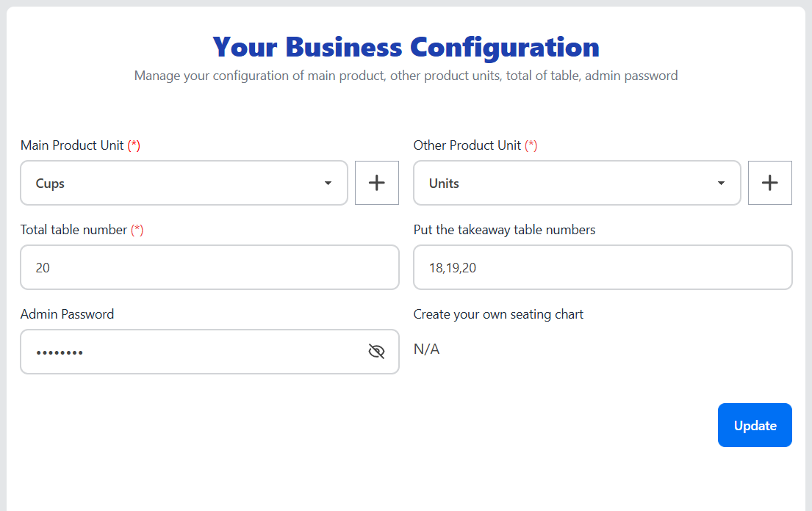This screenshot has width=812, height=511.
Task: Click the plus icon beside Other Product Unit
Action: [769, 183]
